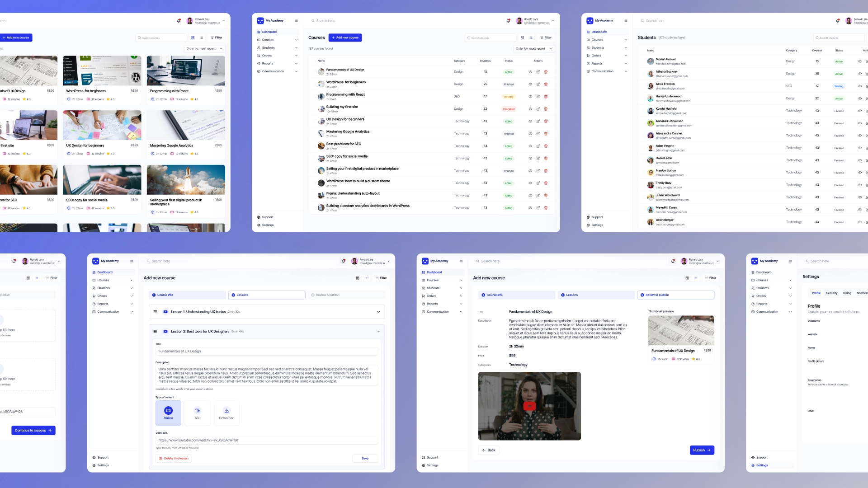Switch to the Security tab in Settings
This screenshot has width=868, height=488.
click(831, 293)
